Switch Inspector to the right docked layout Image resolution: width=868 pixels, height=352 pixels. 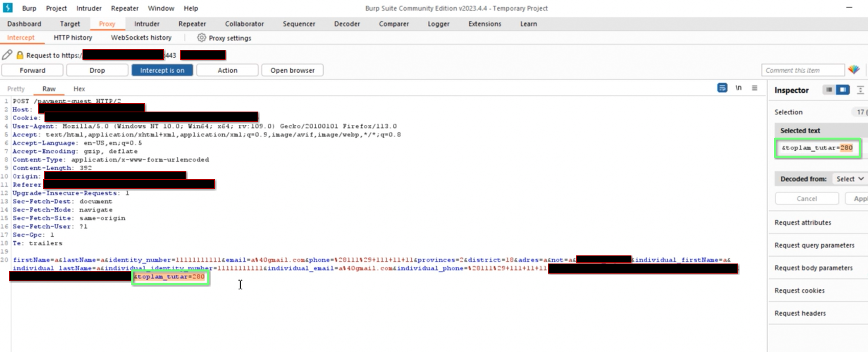[x=843, y=90]
